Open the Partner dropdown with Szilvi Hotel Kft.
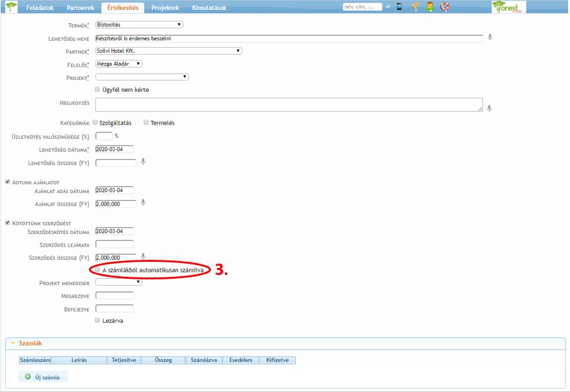The height and width of the screenshot is (392, 570). 169,51
